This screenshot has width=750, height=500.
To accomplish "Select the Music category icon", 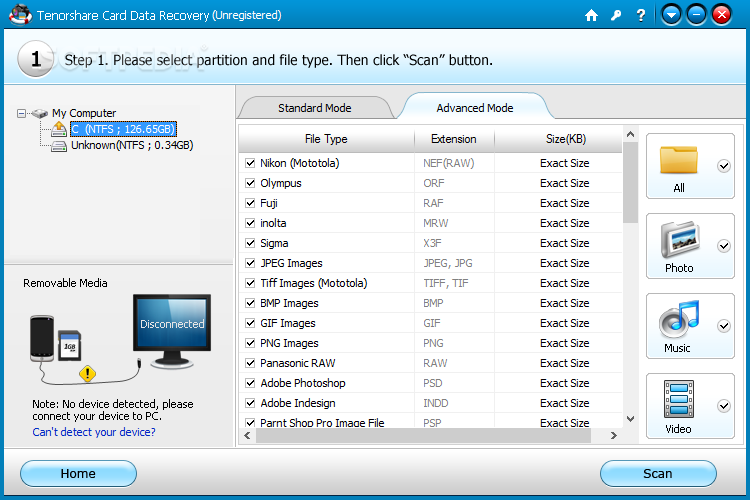I will pos(679,320).
